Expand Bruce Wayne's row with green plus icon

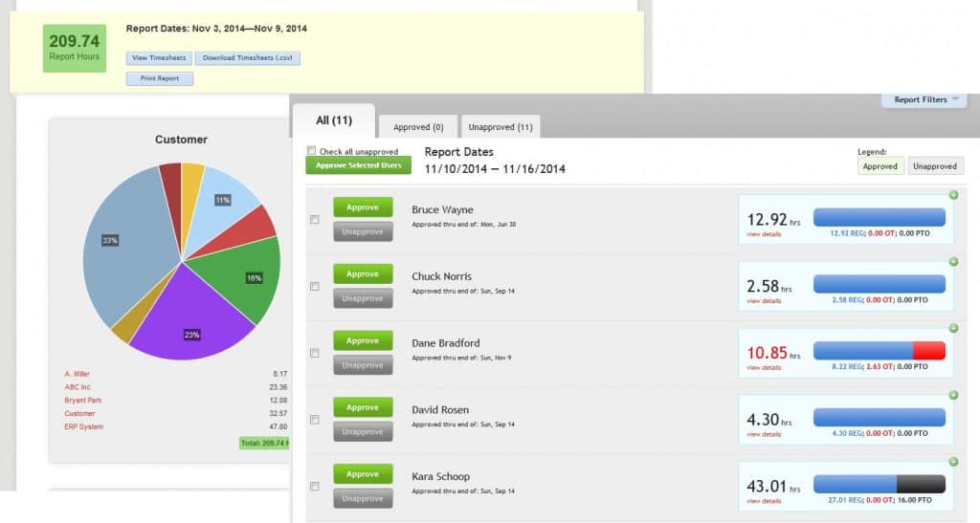953,195
